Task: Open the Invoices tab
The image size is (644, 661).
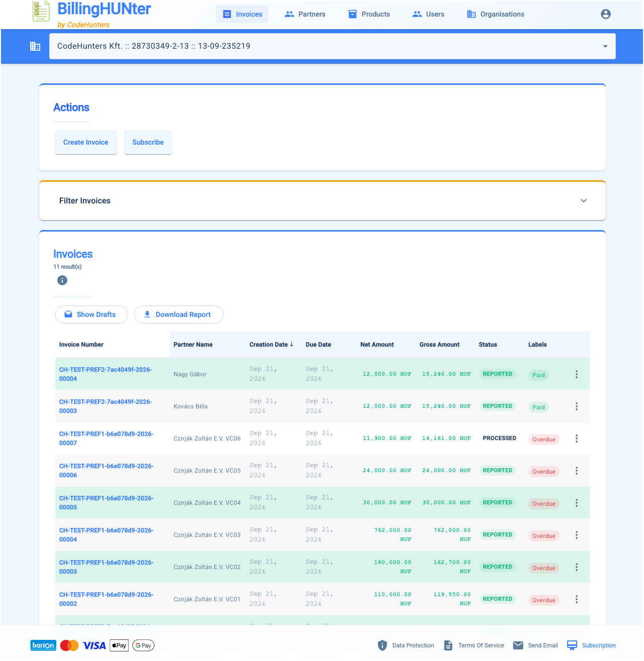Action: pos(242,14)
